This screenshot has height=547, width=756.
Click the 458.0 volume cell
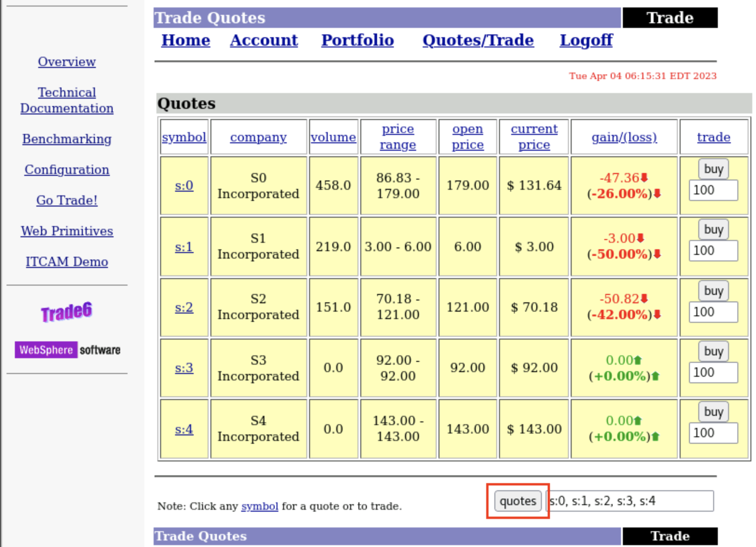pos(333,186)
